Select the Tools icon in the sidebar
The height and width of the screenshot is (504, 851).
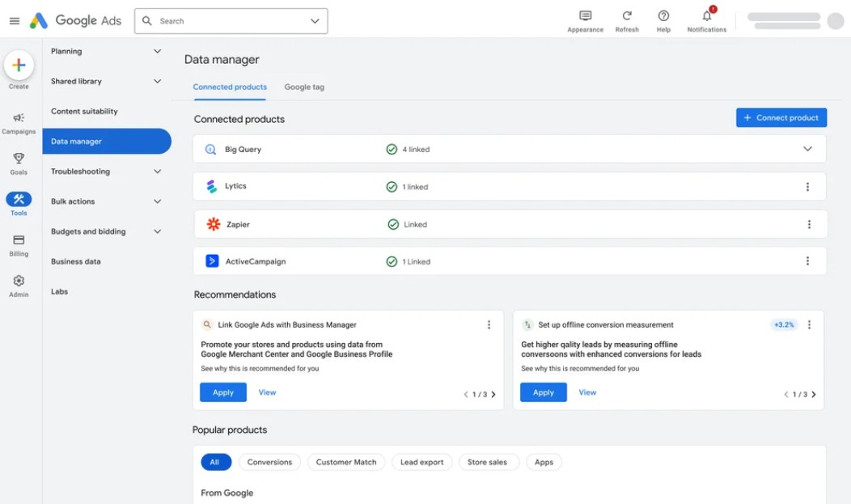point(19,199)
